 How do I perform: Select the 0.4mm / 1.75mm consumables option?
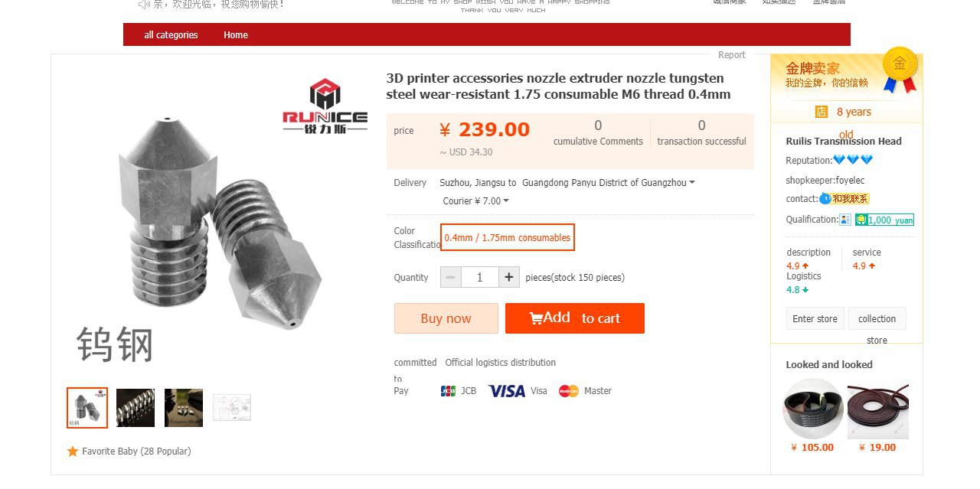(507, 237)
